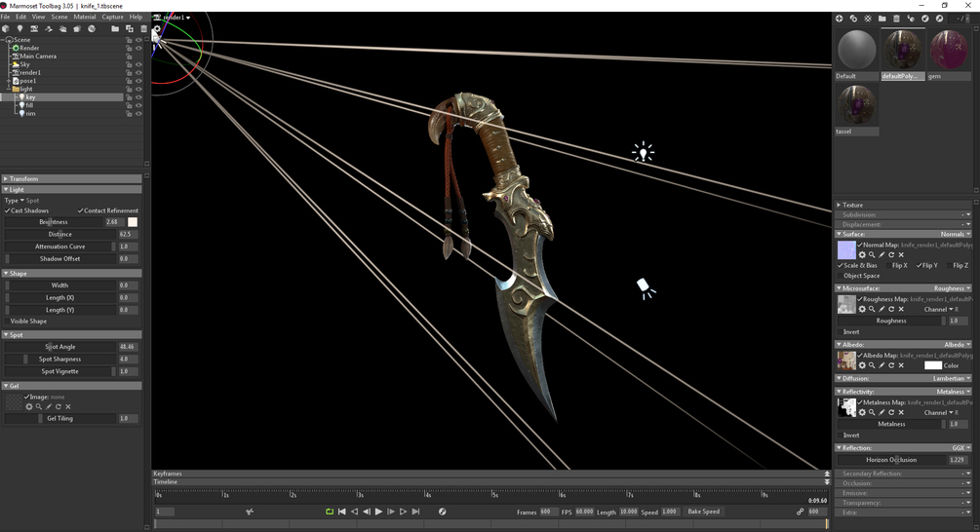Select the gem material thumbnail
980x532 pixels.
[950, 50]
